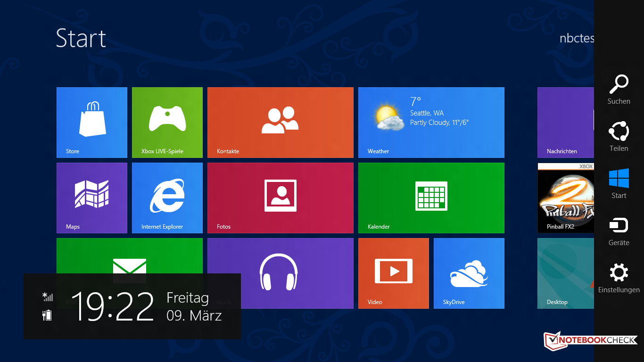Click the battery charging status icon
Screen dimensions: 644x362
pyautogui.click(x=47, y=315)
